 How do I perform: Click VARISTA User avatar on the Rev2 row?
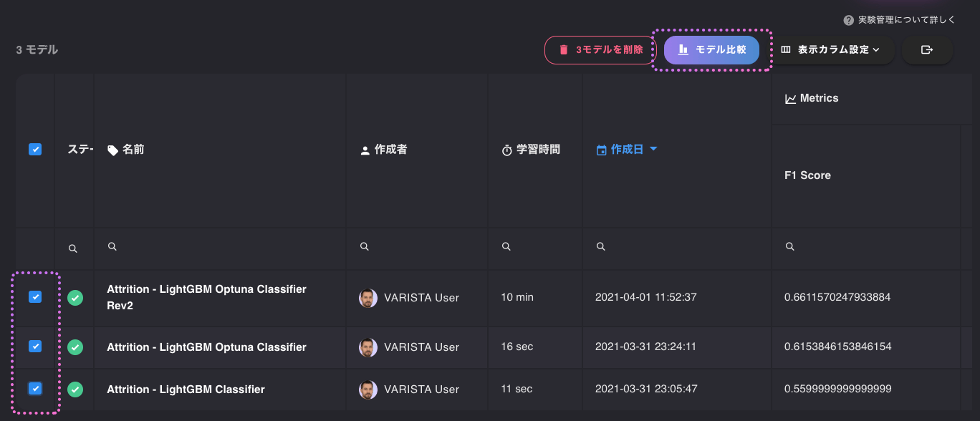tap(368, 297)
